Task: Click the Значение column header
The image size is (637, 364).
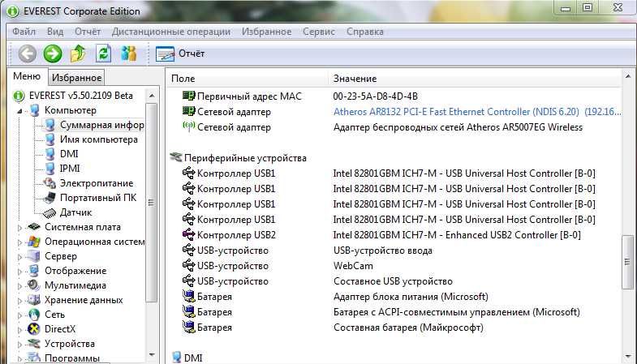Action: tap(475, 79)
